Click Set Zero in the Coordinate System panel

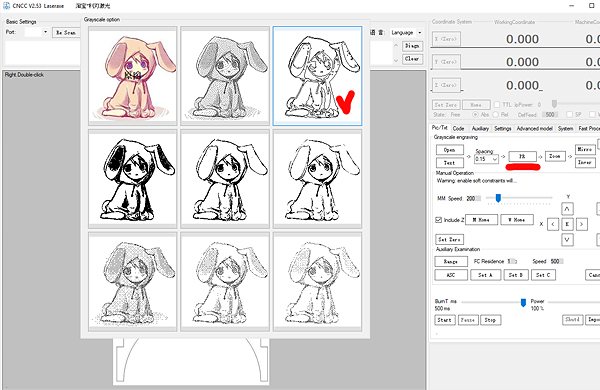point(446,105)
